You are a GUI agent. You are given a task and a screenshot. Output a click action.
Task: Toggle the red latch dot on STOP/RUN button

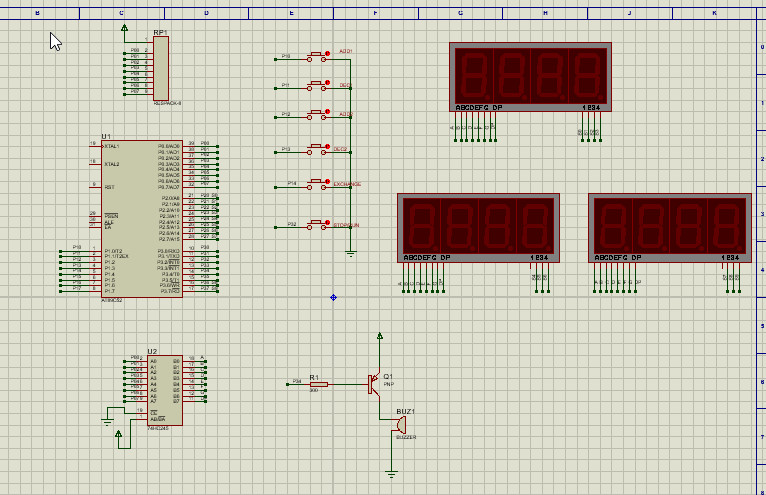(328, 222)
